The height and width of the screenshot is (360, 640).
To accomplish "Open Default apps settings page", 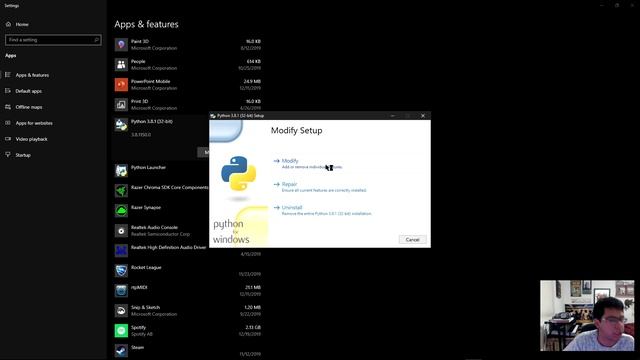I will point(29,91).
